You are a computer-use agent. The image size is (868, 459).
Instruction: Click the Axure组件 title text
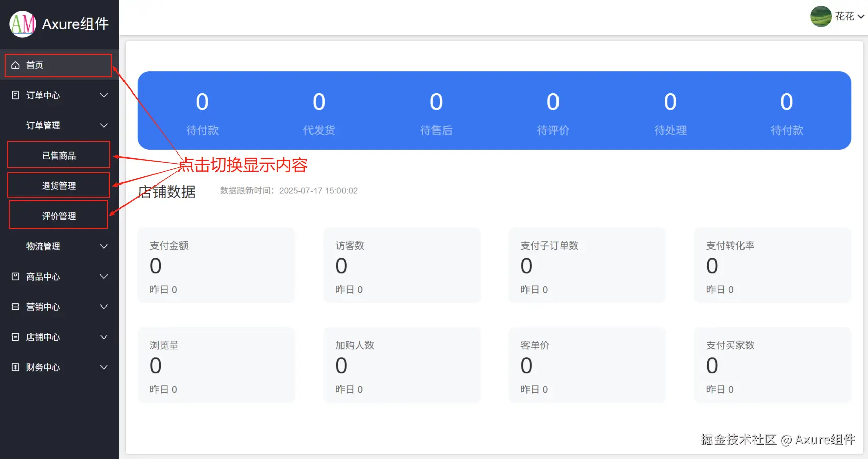click(75, 24)
